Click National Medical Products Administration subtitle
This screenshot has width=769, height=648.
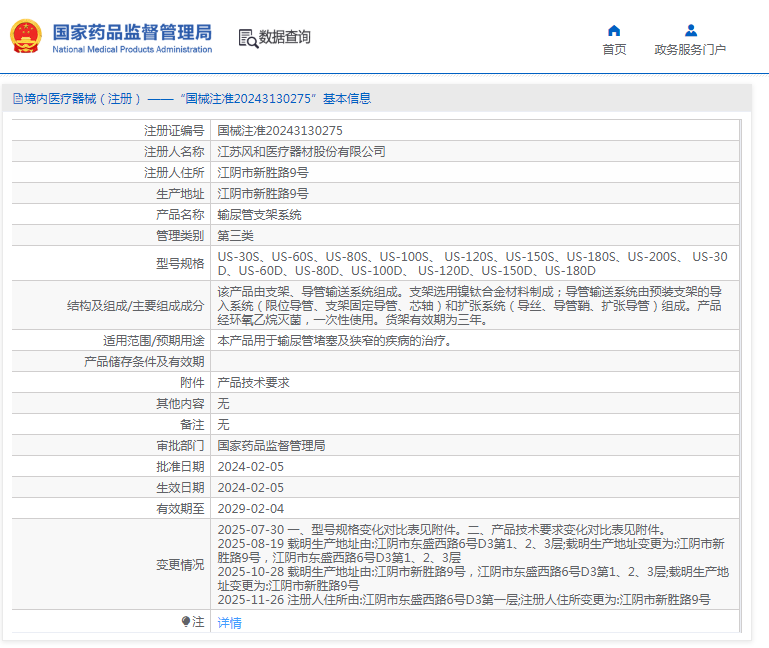[x=132, y=50]
